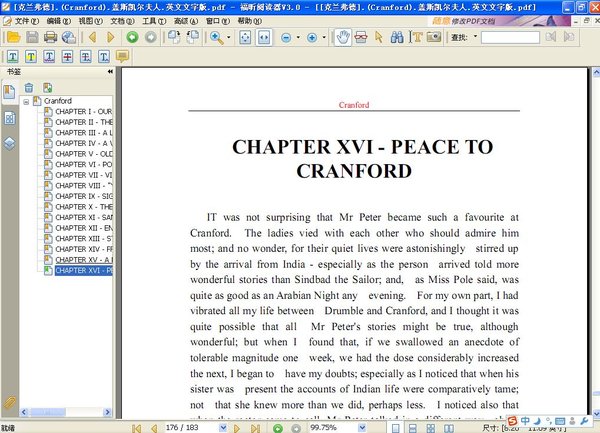Click the Snapshot camera icon
Screen dimensions: 600x433
click(434, 37)
